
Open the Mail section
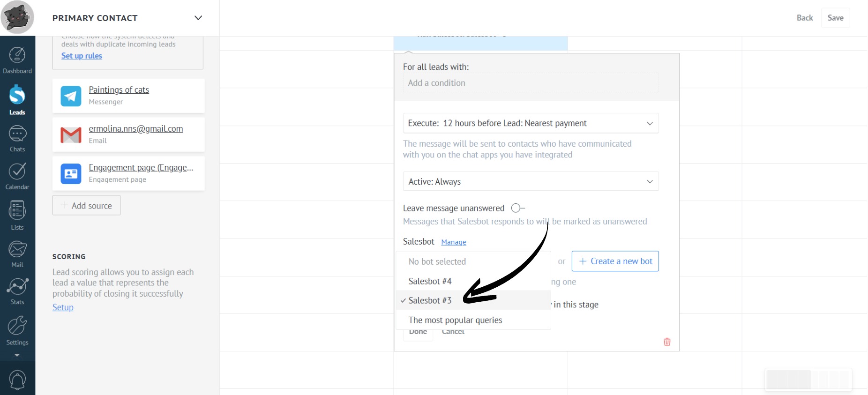(17, 254)
